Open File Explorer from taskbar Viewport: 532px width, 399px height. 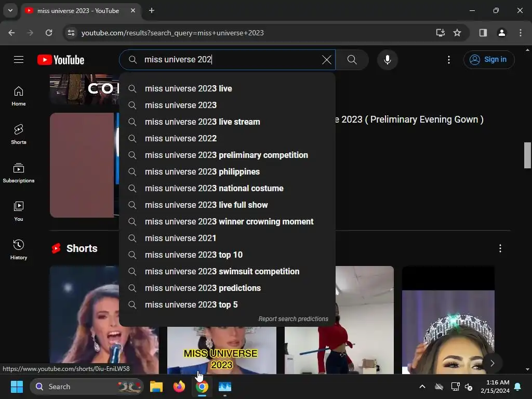pyautogui.click(x=156, y=387)
